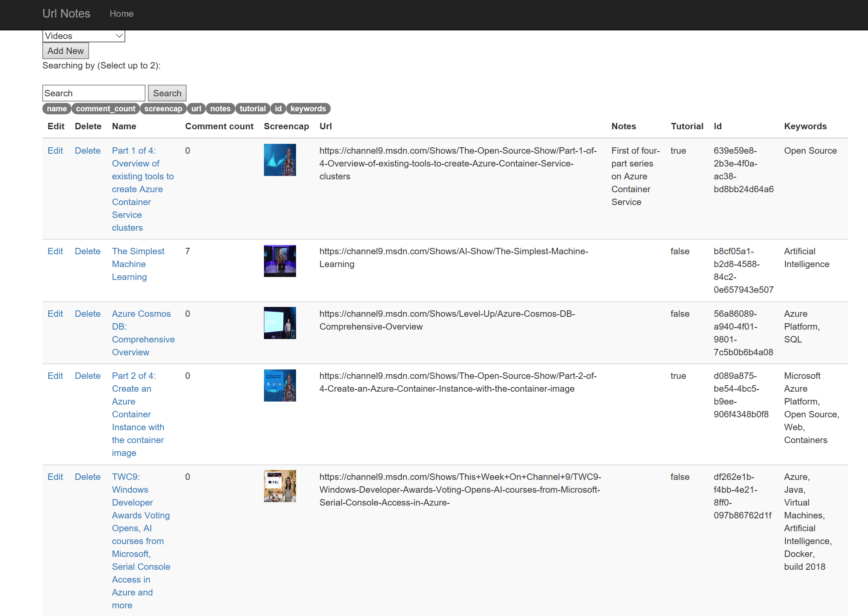Image resolution: width=868 pixels, height=616 pixels.
Task: Select the notes search tag
Action: click(220, 109)
